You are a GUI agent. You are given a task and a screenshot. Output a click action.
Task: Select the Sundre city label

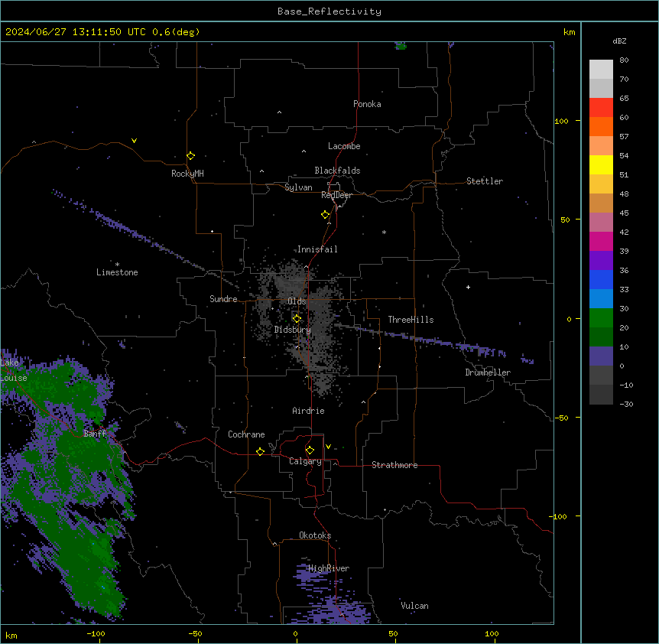click(223, 299)
